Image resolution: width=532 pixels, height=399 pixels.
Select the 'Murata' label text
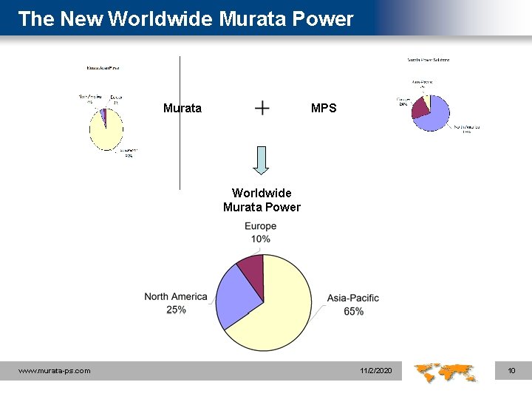(x=183, y=108)
